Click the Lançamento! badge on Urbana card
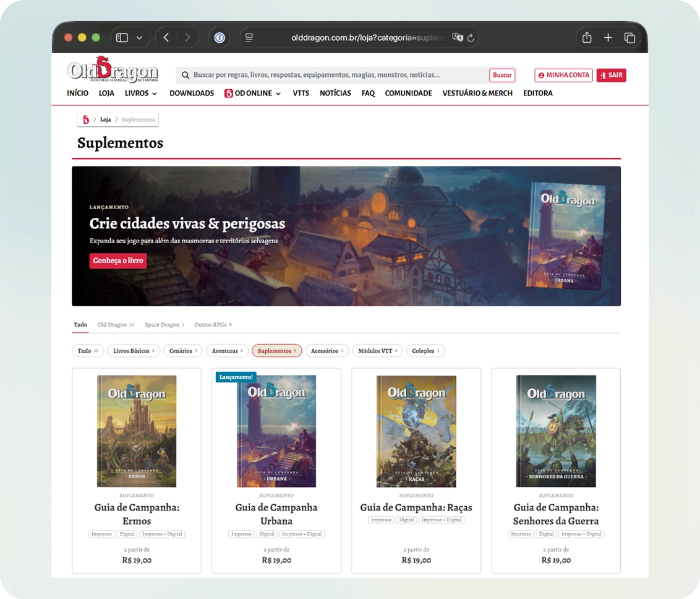Screen dimensions: 700x599 [x=236, y=377]
